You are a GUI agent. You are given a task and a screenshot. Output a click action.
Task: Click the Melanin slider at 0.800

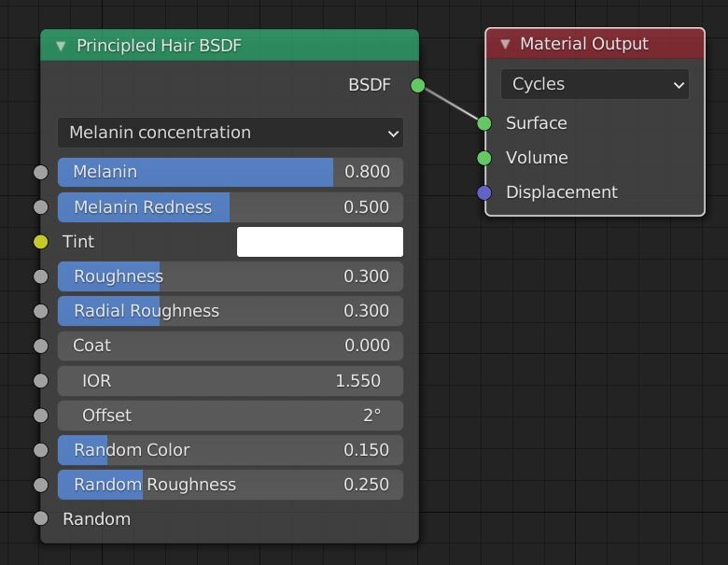tap(231, 173)
